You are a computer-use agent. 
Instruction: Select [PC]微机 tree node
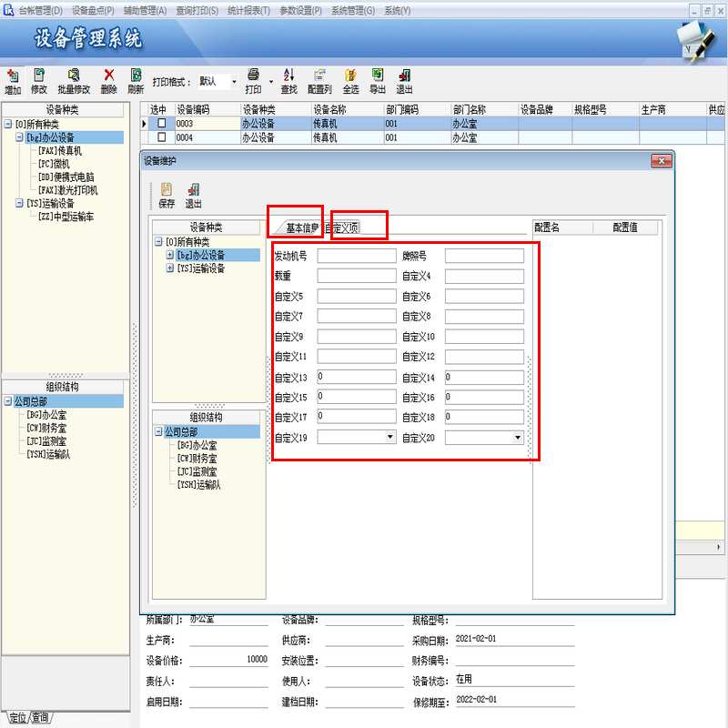(x=54, y=164)
